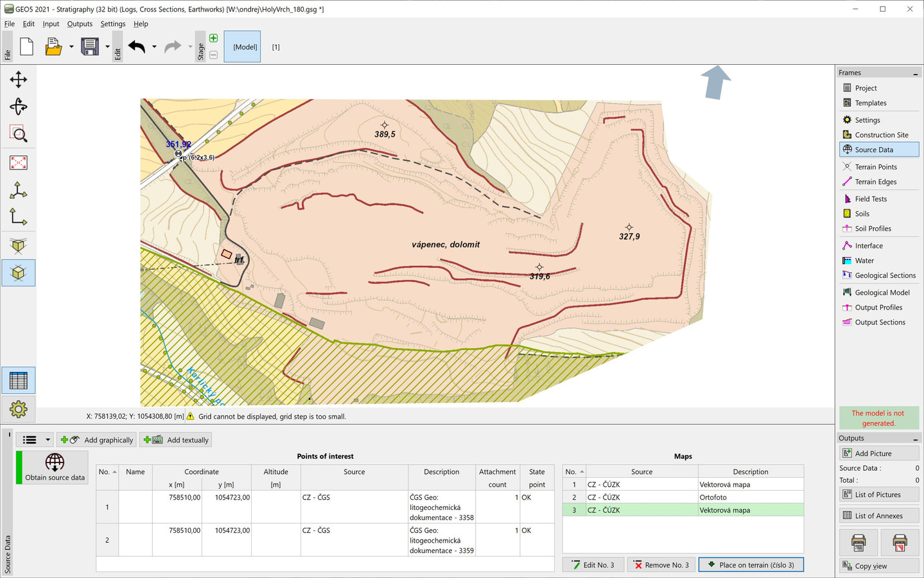The image size is (924, 578).
Task: Select the rotate view tool
Action: (x=18, y=107)
